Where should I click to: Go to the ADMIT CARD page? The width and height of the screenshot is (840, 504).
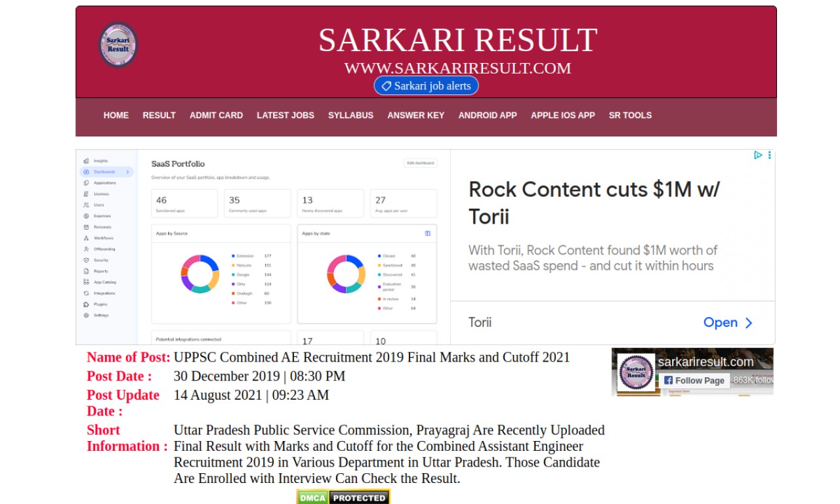click(216, 115)
